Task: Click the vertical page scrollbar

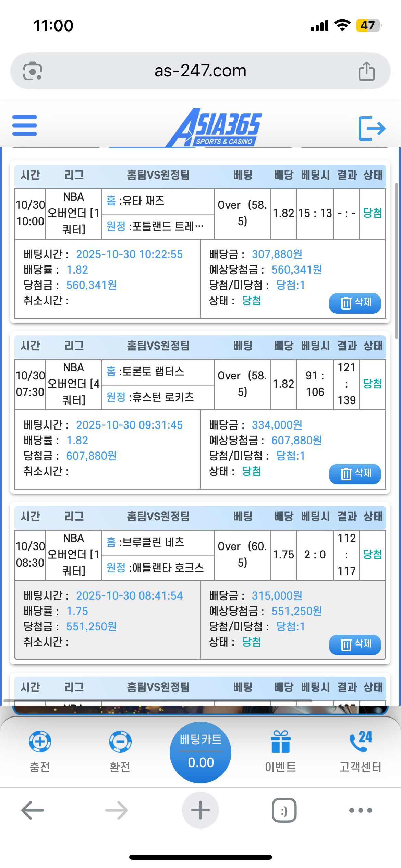Action: [396, 261]
